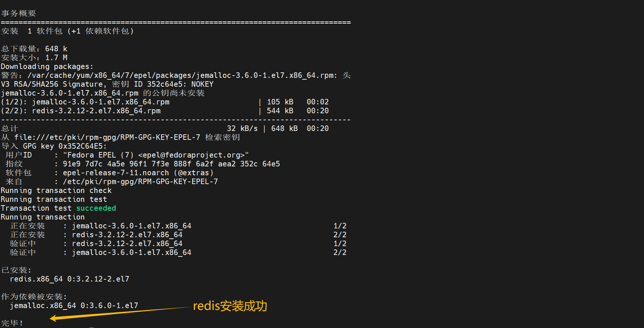
Task: Click the jemalloc rpm cache path in the warning
Action: click(x=181, y=75)
